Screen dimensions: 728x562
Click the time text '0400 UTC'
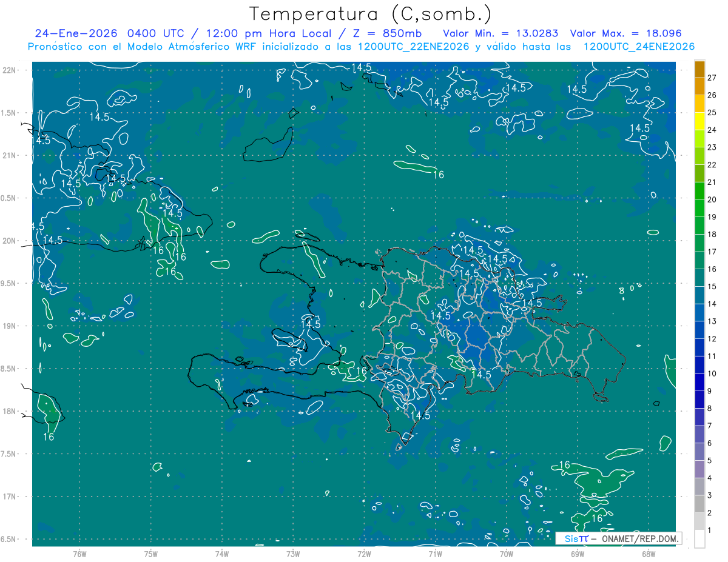(x=157, y=33)
